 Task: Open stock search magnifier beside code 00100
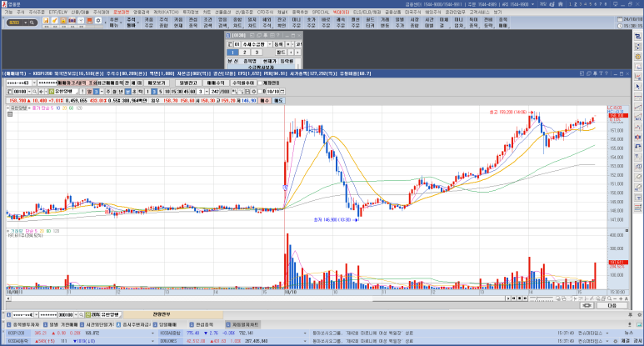click(x=34, y=92)
